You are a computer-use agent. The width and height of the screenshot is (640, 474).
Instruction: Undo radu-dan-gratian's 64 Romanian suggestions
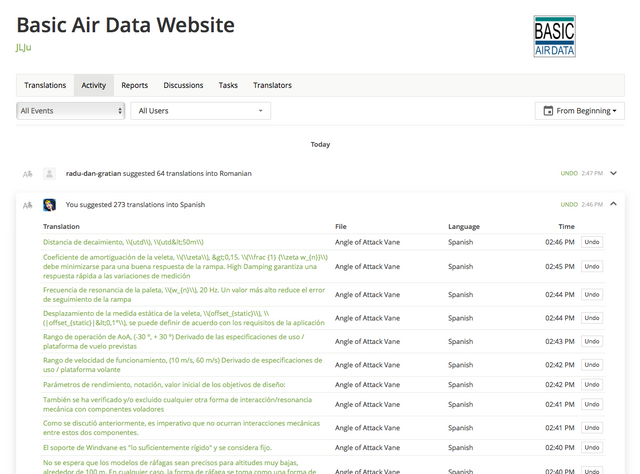coord(569,174)
